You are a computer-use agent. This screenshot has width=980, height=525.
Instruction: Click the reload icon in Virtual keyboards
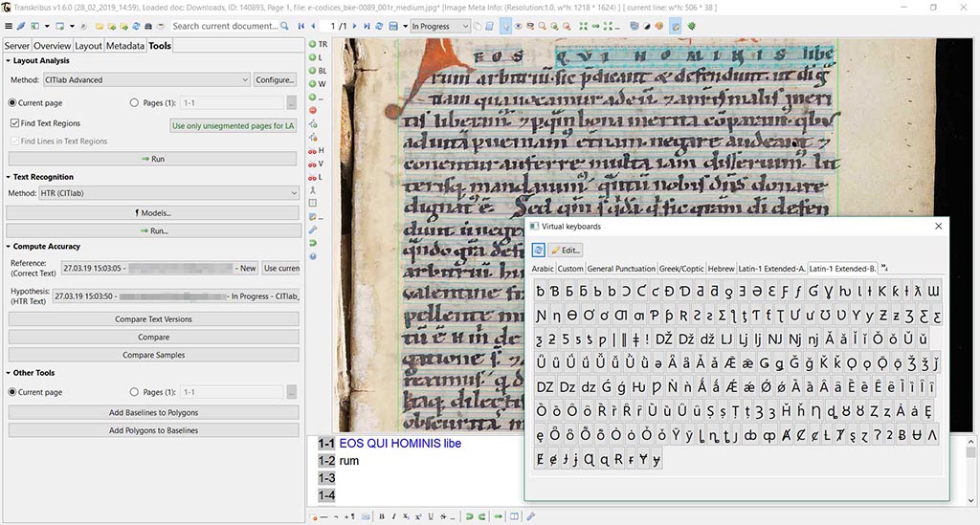[x=538, y=250]
